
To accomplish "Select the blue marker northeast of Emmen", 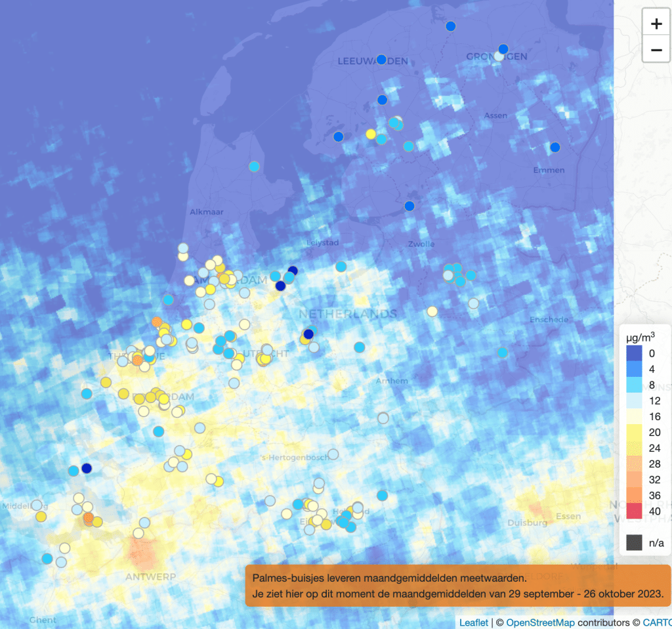I will pos(555,147).
